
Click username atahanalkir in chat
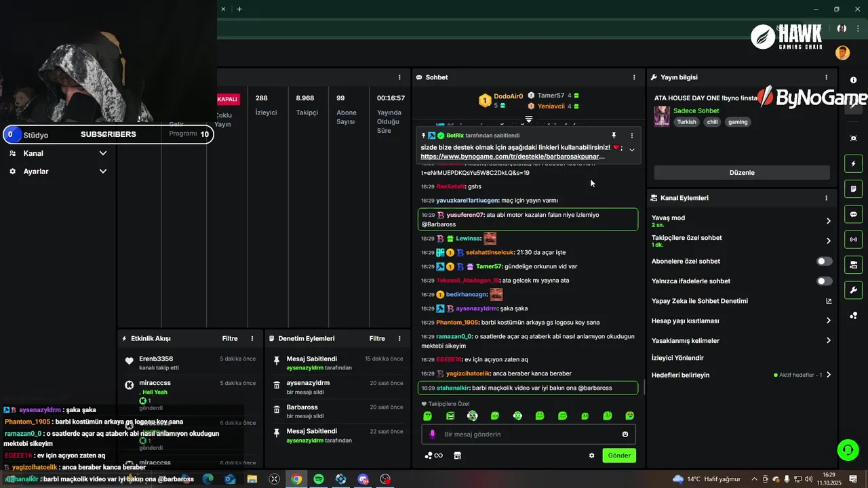click(x=453, y=388)
